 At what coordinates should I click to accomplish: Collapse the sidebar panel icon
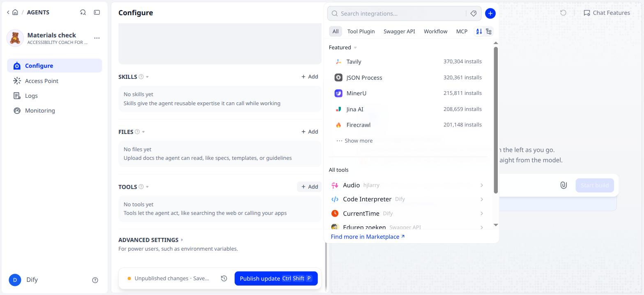coord(97,12)
